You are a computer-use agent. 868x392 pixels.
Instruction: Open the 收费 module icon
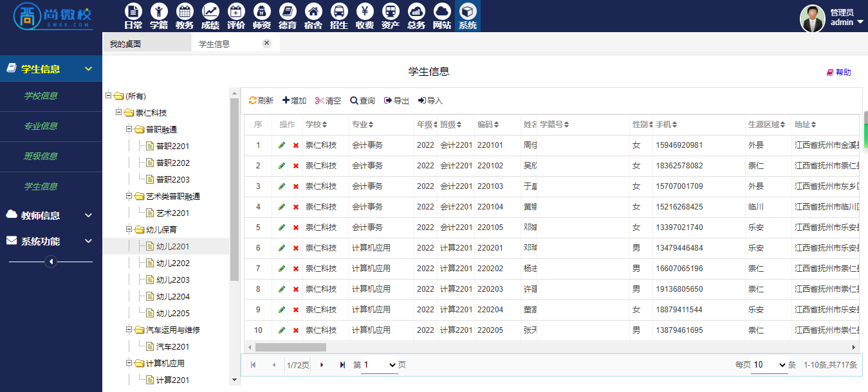(365, 16)
